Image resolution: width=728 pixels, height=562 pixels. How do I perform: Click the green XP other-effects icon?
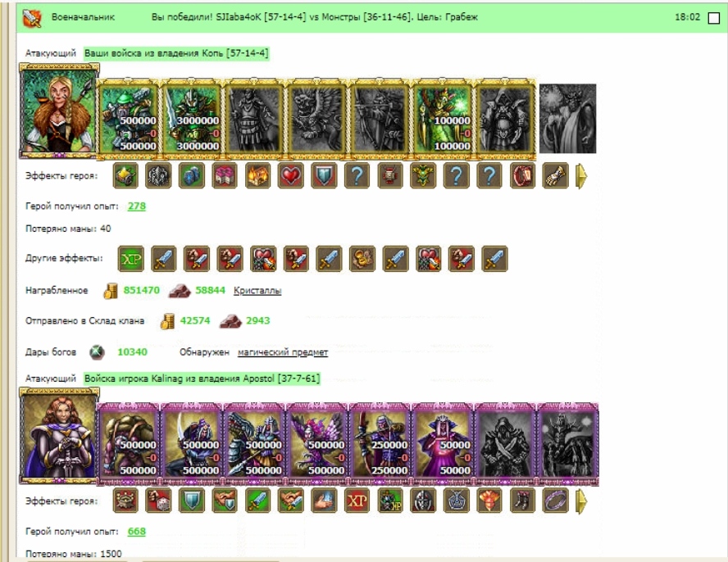coord(131,259)
